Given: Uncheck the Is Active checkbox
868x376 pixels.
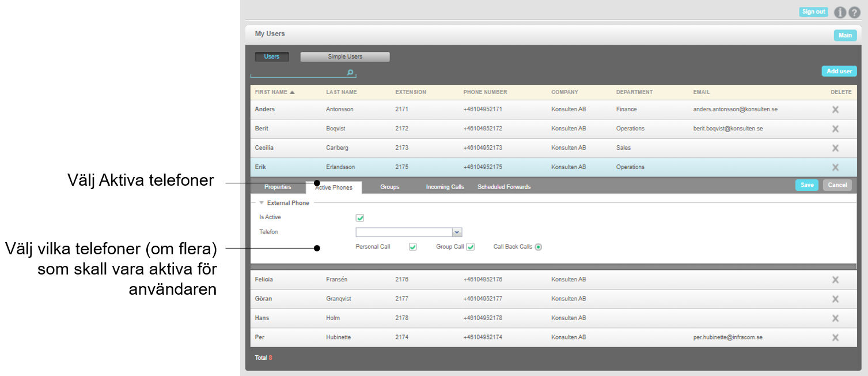Looking at the screenshot, I should point(361,218).
